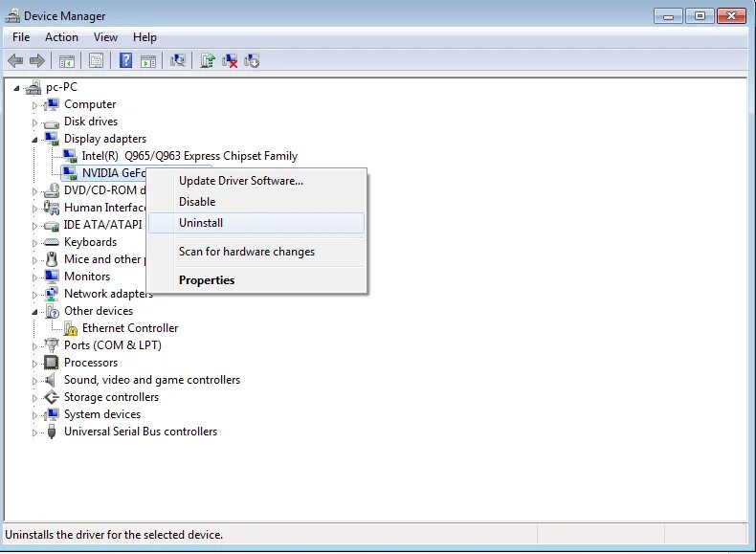Select the Ethernet Controller text row

pyautogui.click(x=130, y=328)
